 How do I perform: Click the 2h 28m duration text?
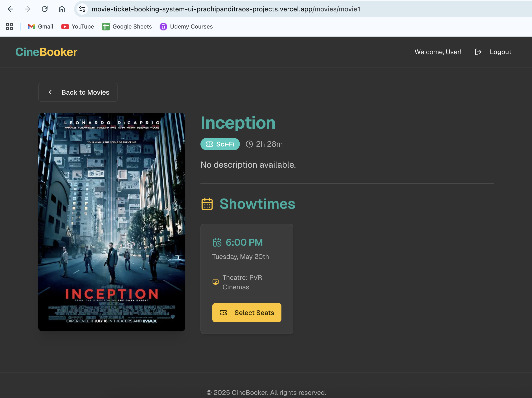click(269, 144)
